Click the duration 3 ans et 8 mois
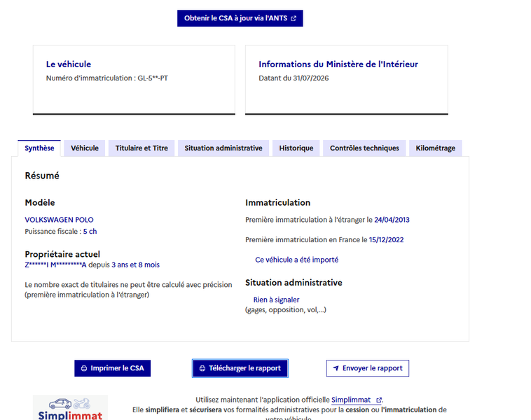Screen dimensions: 531x420 (x=135, y=265)
